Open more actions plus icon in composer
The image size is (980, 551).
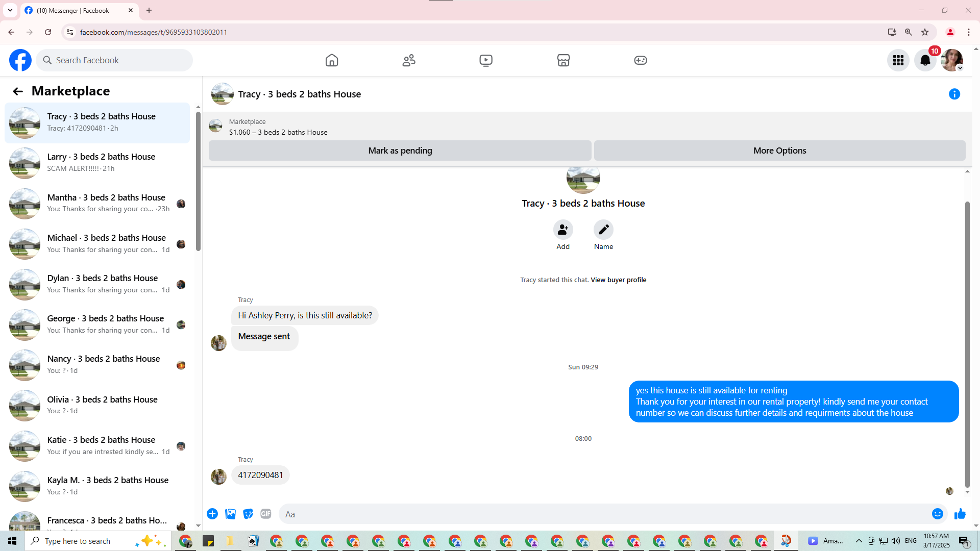[x=212, y=514]
